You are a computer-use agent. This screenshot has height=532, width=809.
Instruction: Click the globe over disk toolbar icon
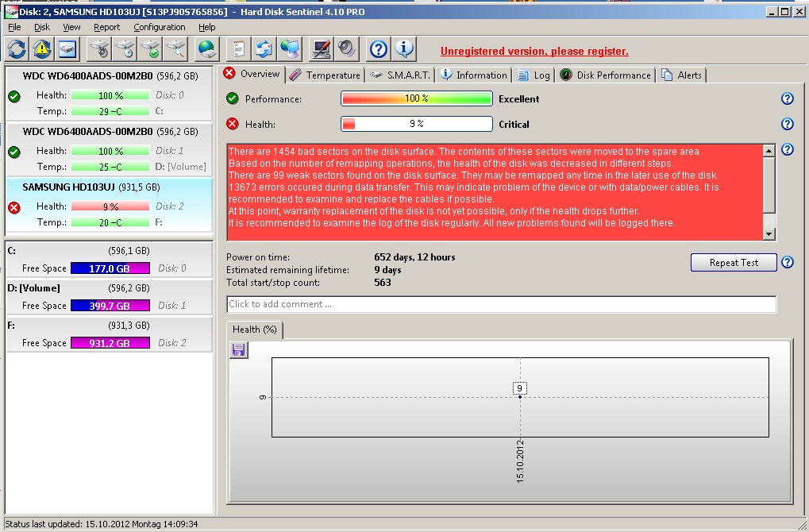[207, 49]
